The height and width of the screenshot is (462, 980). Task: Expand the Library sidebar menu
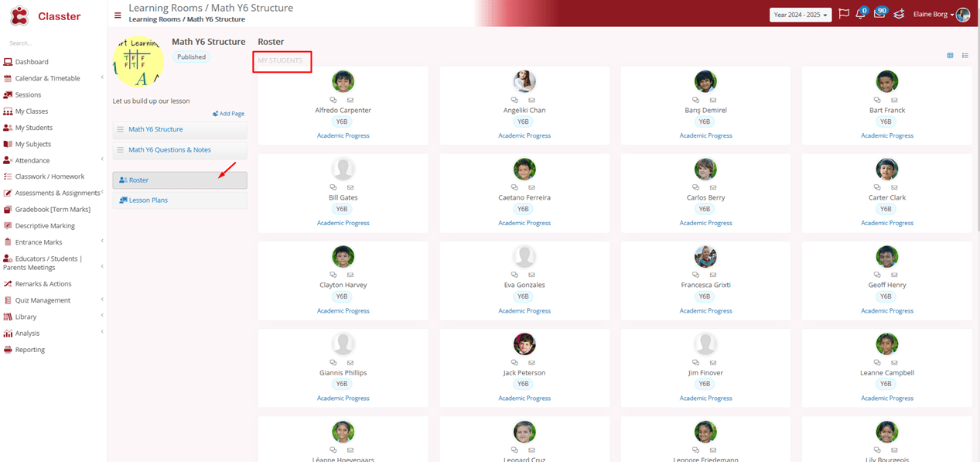point(102,317)
